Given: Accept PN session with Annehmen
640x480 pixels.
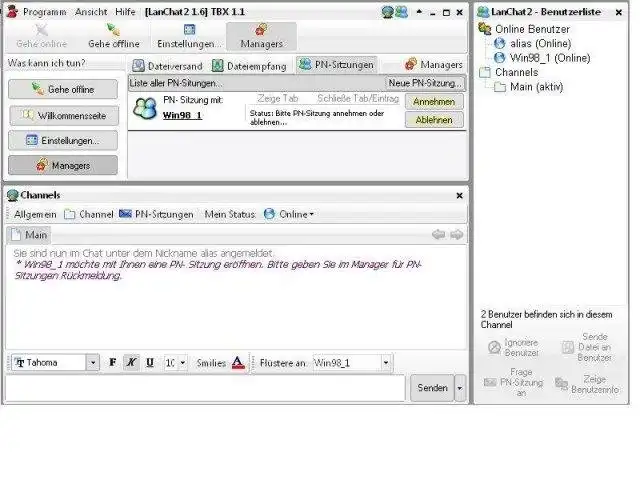Looking at the screenshot, I should point(434,101).
